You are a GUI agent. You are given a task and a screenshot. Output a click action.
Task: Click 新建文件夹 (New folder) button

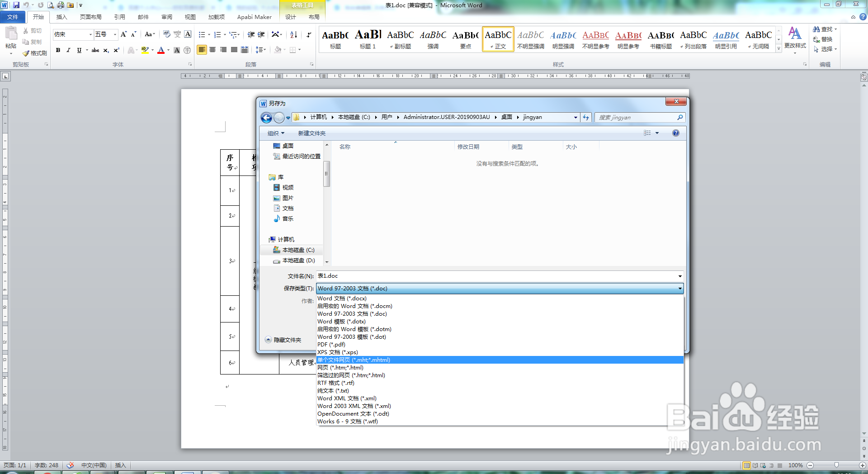pyautogui.click(x=311, y=133)
